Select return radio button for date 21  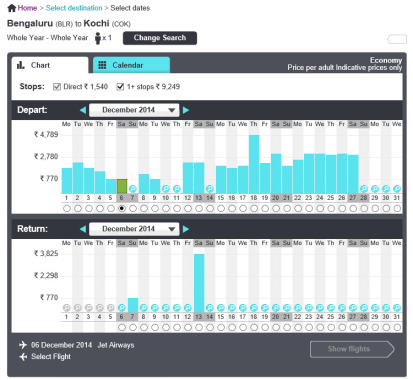287,328
